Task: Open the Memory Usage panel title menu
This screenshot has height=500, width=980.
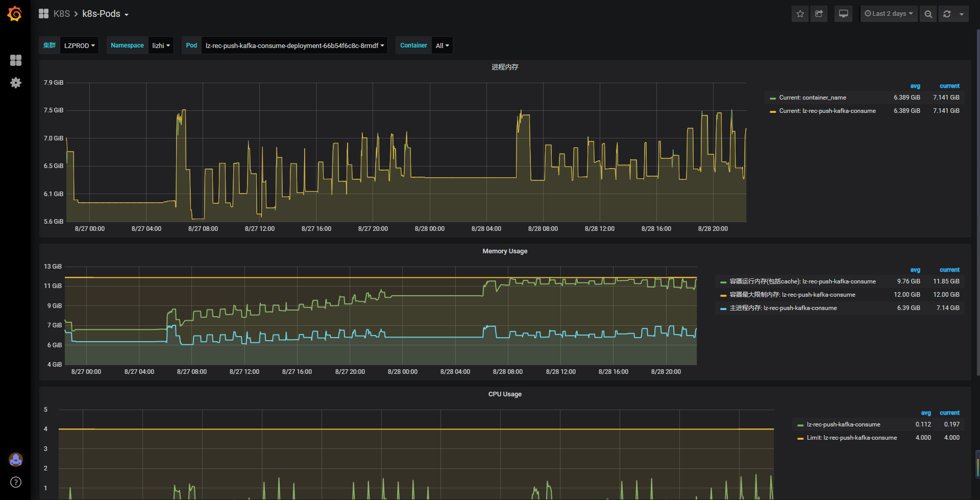Action: pos(505,251)
